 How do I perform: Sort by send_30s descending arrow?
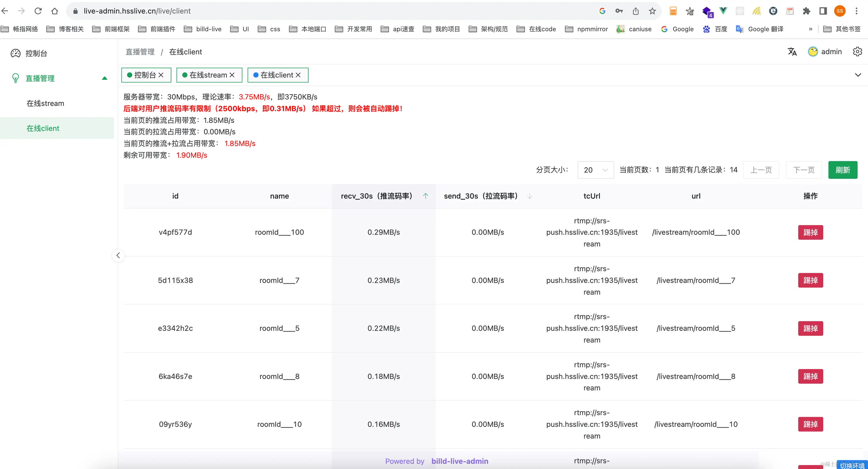coord(530,196)
